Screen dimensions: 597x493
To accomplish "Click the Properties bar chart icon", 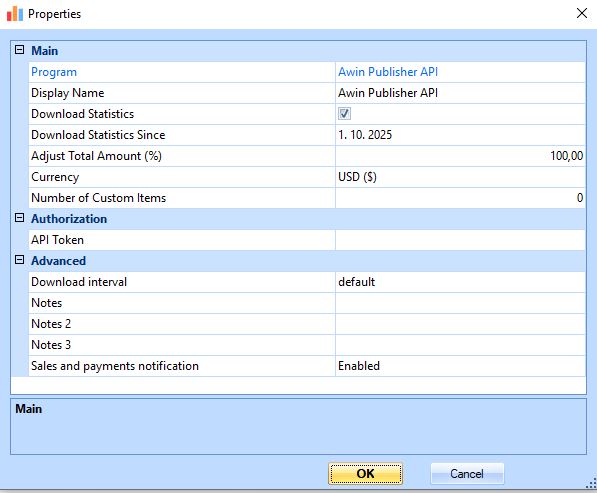I will (15, 14).
